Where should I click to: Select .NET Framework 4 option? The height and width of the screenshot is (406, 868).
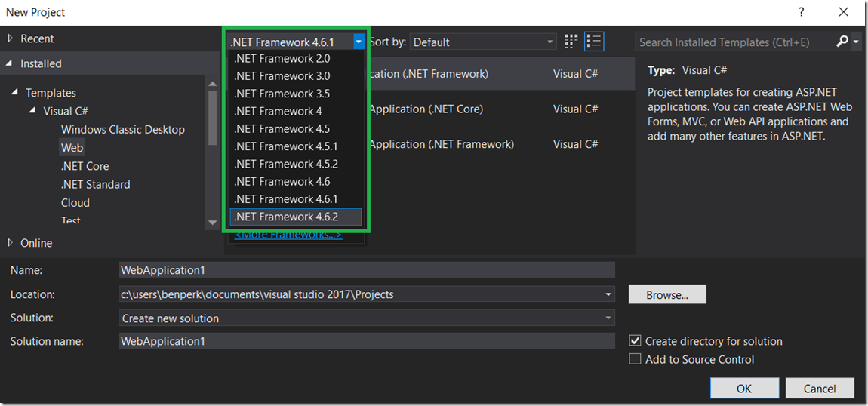[x=296, y=111]
